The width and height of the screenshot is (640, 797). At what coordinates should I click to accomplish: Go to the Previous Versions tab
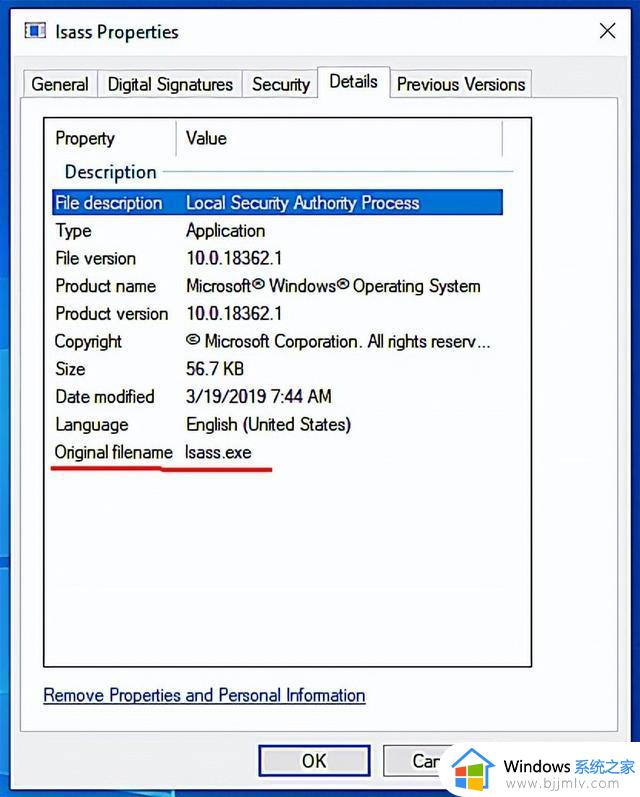pyautogui.click(x=461, y=84)
